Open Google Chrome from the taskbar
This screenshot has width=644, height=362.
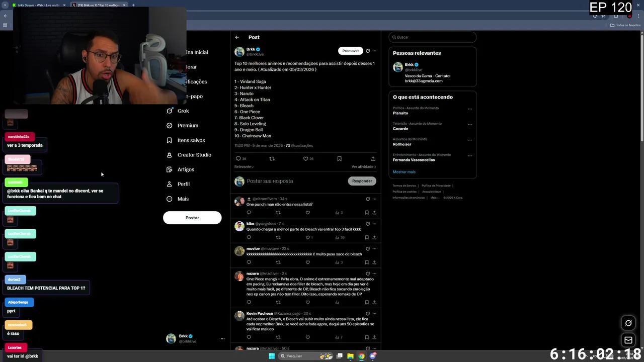click(x=361, y=356)
